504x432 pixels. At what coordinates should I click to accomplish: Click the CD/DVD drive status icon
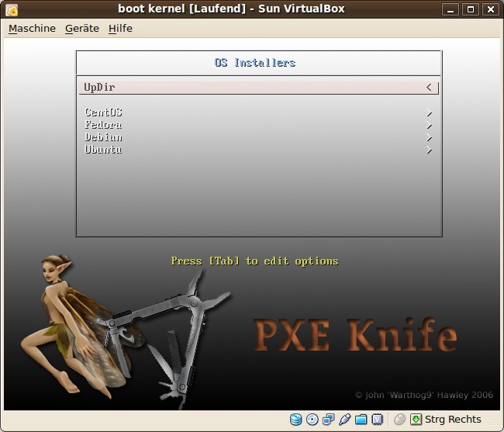[312, 419]
